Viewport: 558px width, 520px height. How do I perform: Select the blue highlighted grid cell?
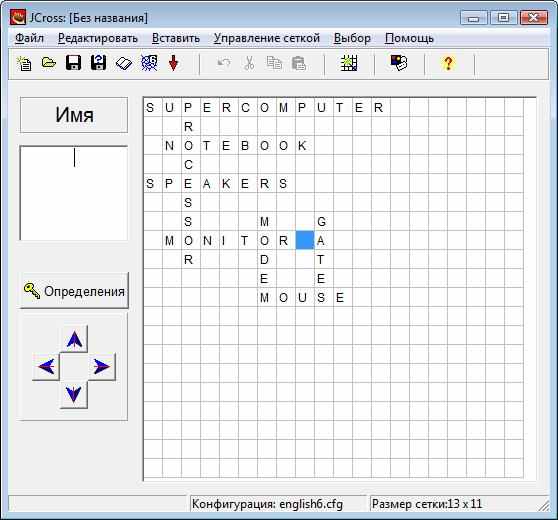(305, 240)
